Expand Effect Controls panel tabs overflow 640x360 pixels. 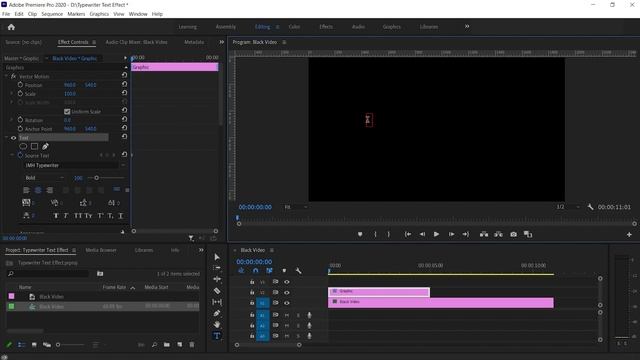[x=221, y=42]
